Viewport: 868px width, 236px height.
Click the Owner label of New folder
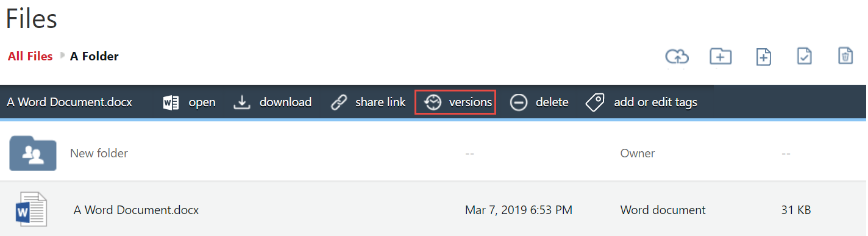click(x=638, y=154)
